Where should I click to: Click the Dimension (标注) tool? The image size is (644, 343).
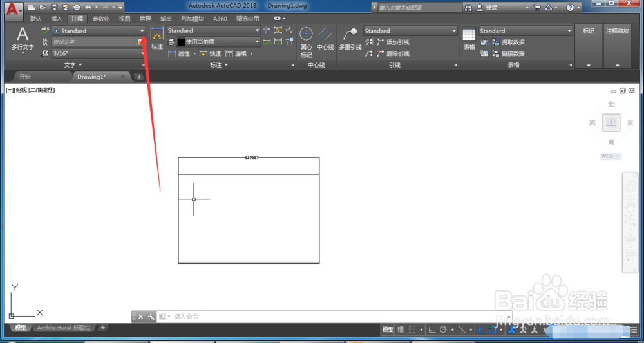[157, 38]
